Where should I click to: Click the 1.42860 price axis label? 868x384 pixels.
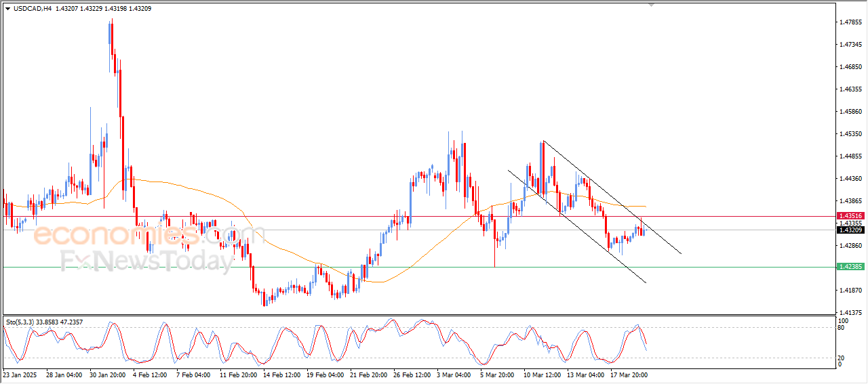pyautogui.click(x=850, y=246)
